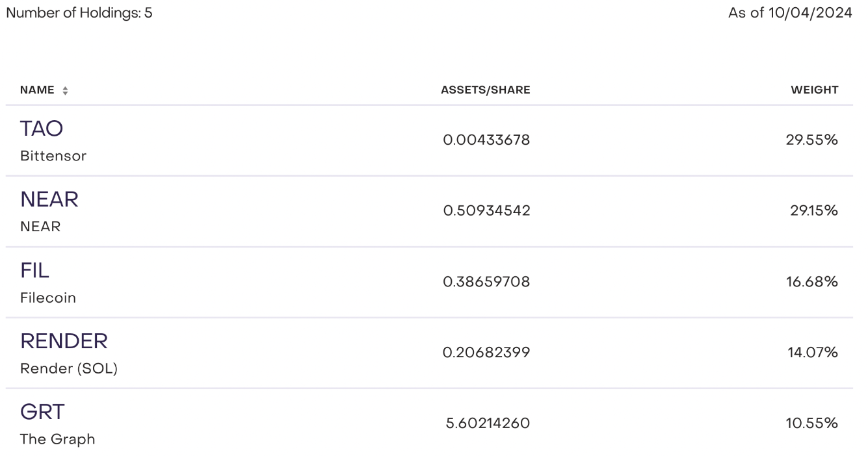Screen dimensions: 868x456
Task: Click the Filecoin asset name
Action: (x=48, y=298)
